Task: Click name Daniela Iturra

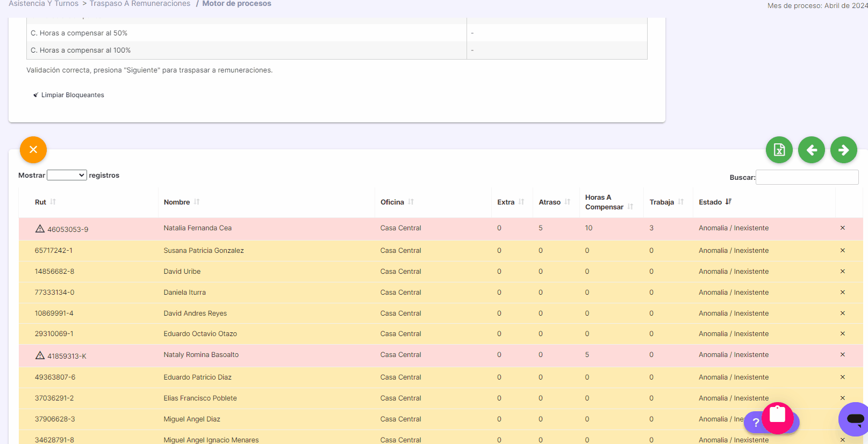Action: (x=185, y=293)
